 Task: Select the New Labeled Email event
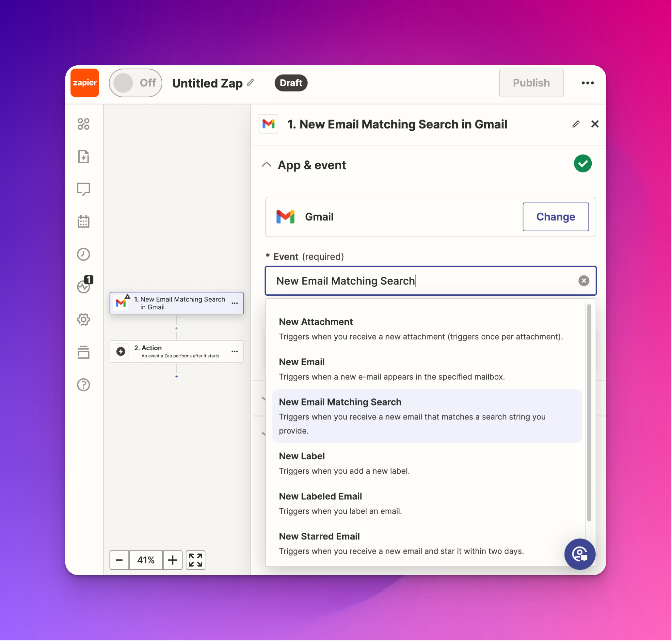click(x=320, y=496)
